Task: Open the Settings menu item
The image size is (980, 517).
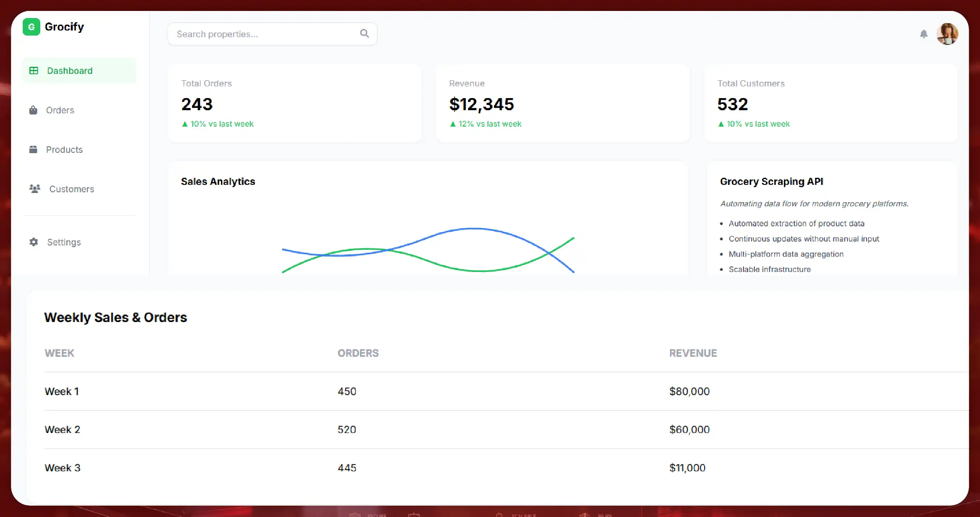Action: [x=79, y=242]
